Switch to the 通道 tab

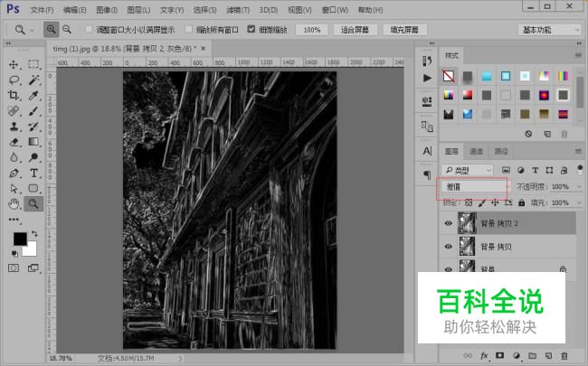point(476,151)
